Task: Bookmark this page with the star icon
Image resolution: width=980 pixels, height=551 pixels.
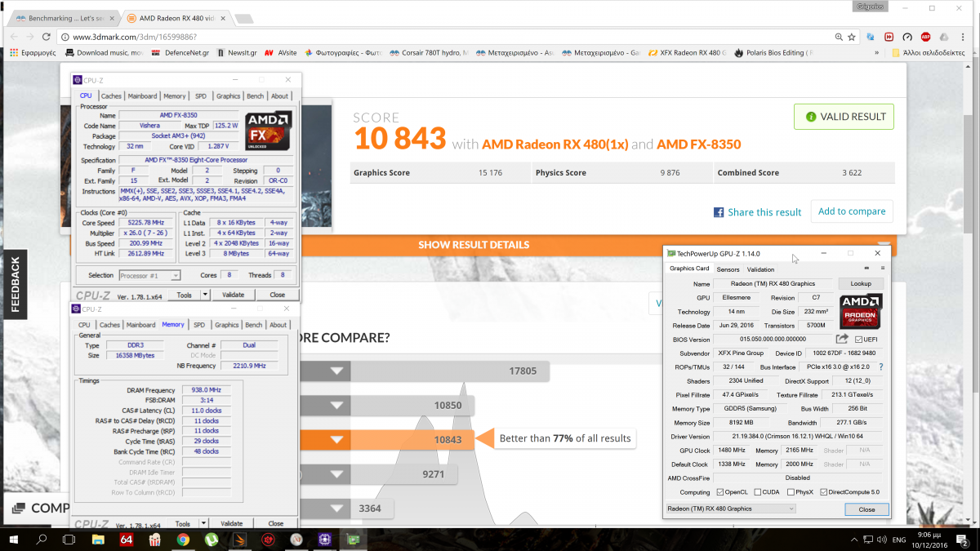Action: (853, 37)
